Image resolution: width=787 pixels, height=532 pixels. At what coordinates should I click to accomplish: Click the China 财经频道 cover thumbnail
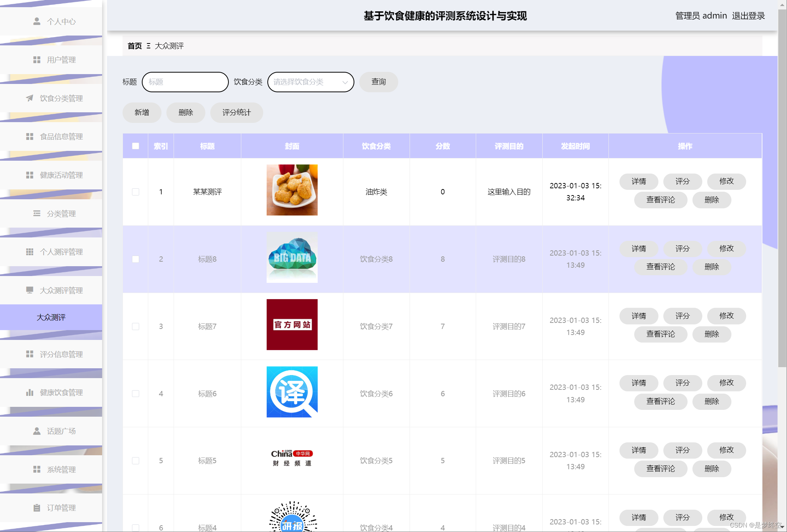pos(292,458)
